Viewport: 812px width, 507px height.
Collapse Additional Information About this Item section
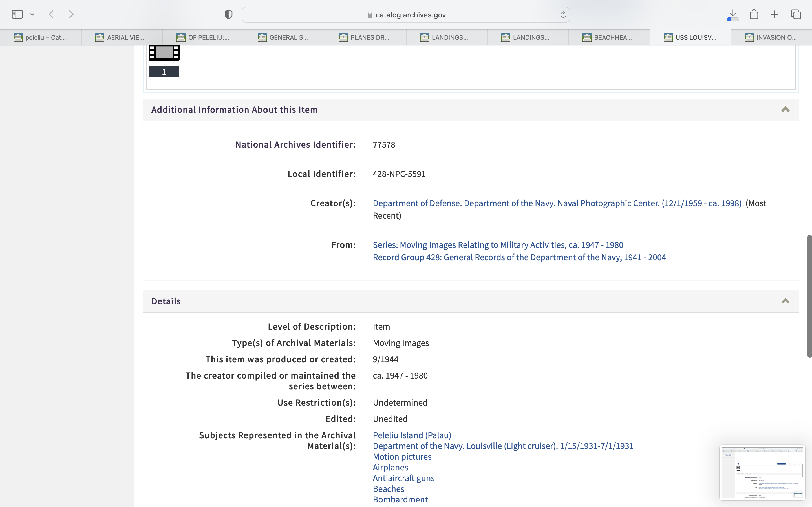(x=785, y=110)
